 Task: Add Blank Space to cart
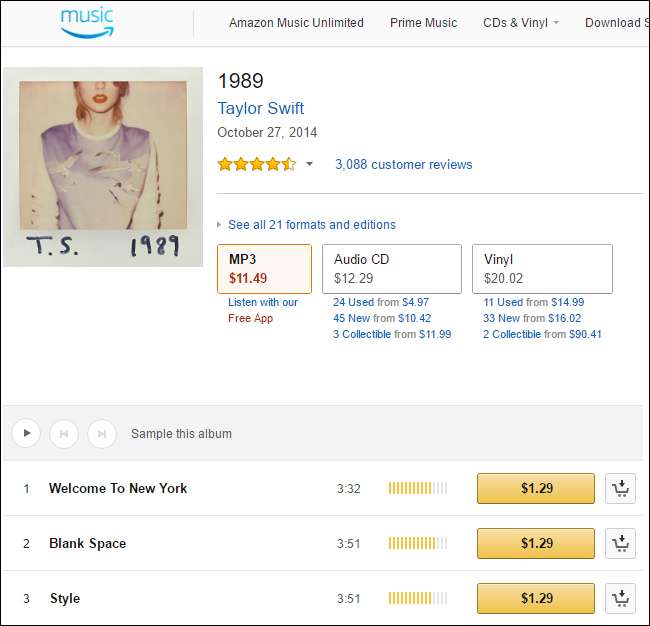pyautogui.click(x=620, y=543)
